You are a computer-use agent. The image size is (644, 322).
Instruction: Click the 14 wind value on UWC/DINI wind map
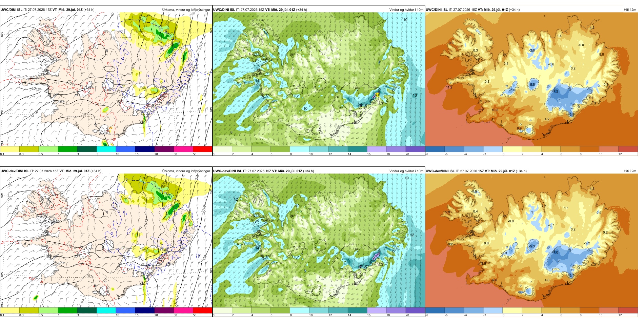[257, 81]
